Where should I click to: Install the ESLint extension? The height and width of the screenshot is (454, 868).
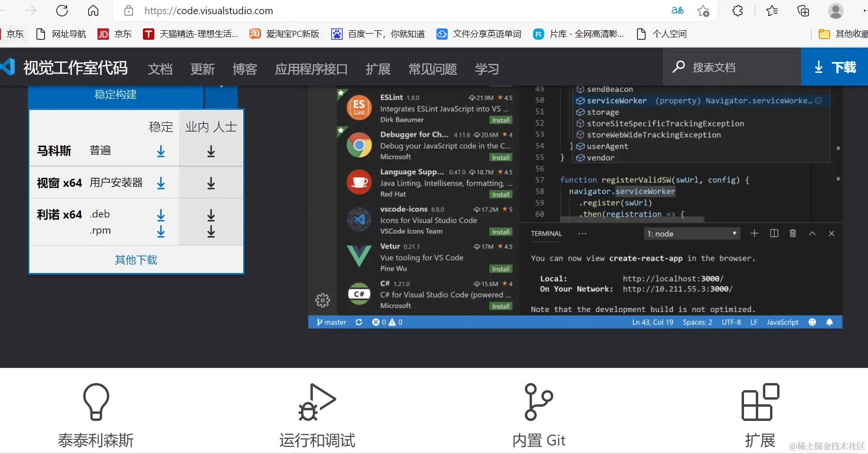pyautogui.click(x=501, y=120)
